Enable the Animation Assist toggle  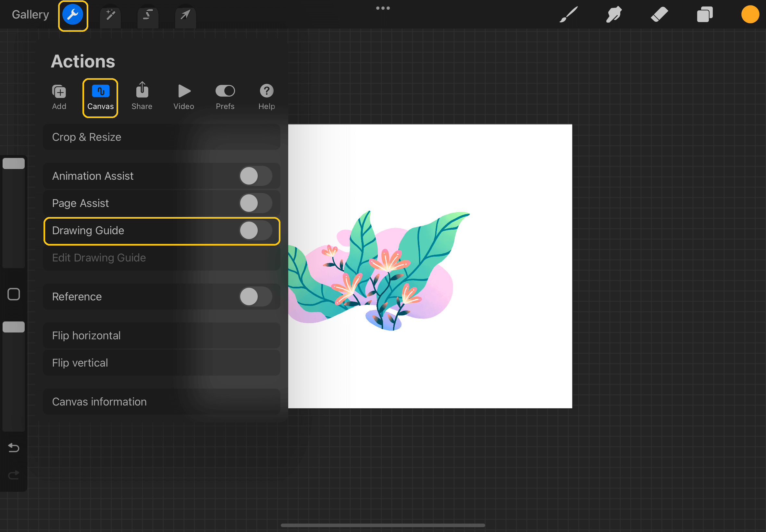(x=255, y=176)
